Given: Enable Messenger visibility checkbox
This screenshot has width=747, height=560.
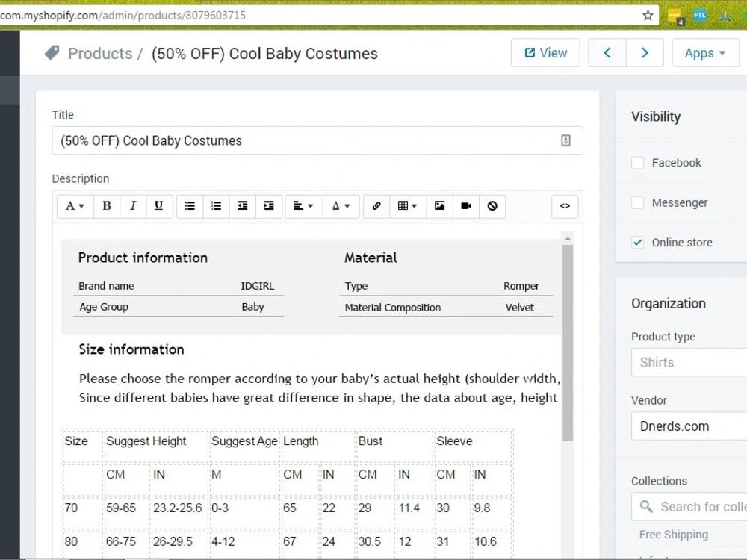Looking at the screenshot, I should (x=637, y=203).
